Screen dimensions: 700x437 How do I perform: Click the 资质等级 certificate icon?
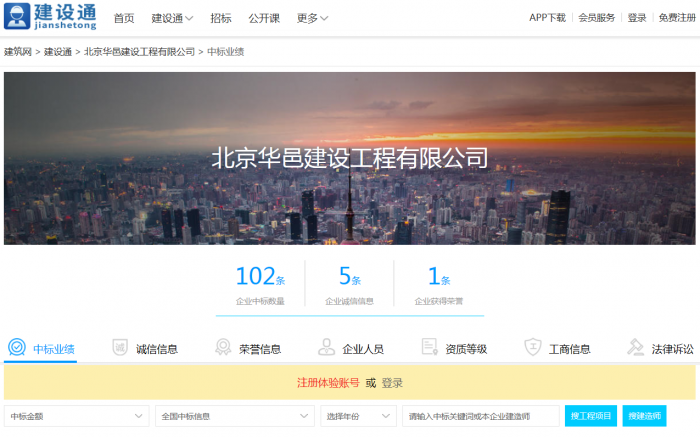tap(429, 347)
